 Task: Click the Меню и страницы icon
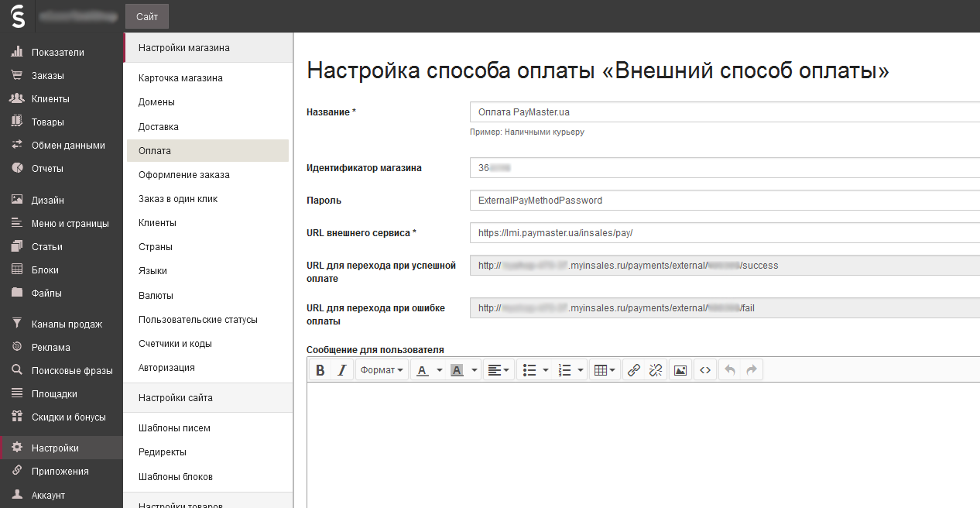point(16,223)
